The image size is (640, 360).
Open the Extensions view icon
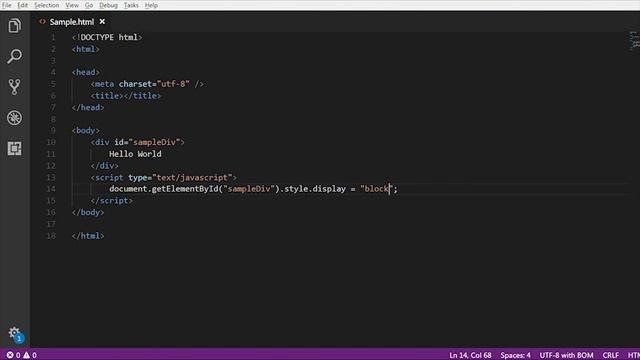(x=14, y=148)
